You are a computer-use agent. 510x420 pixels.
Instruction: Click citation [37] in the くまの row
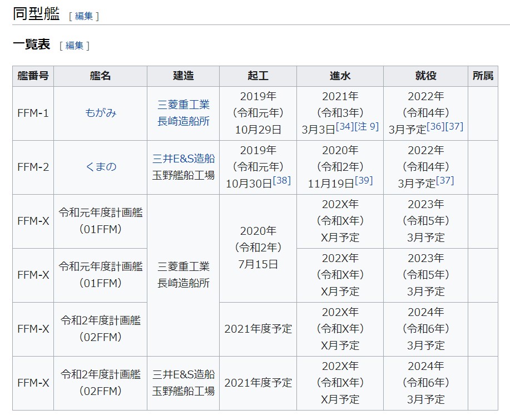click(445, 181)
